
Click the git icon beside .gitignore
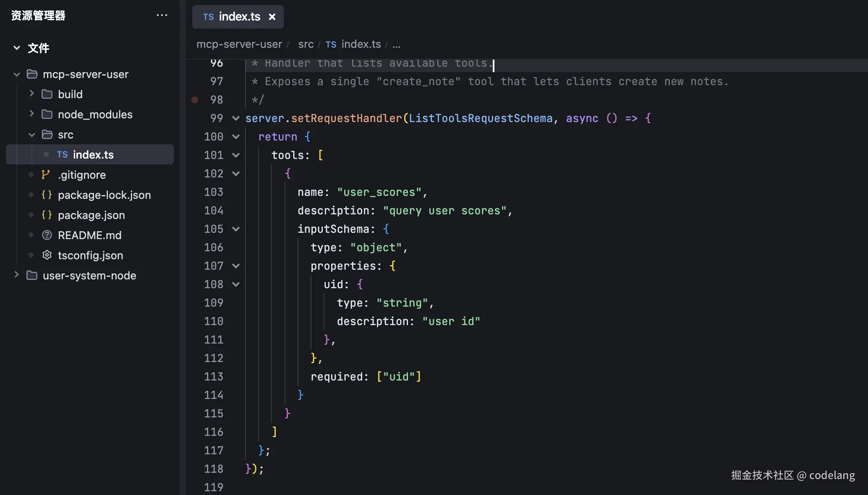tap(46, 175)
